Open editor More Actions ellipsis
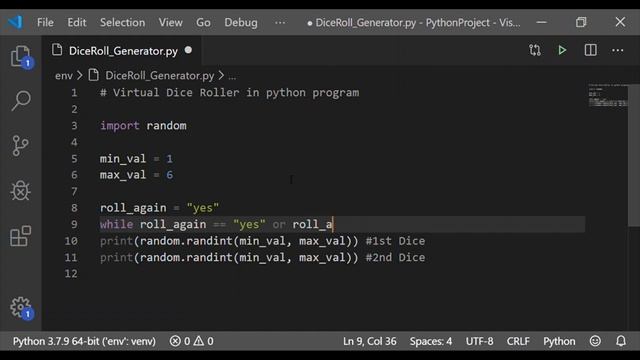 (x=618, y=51)
